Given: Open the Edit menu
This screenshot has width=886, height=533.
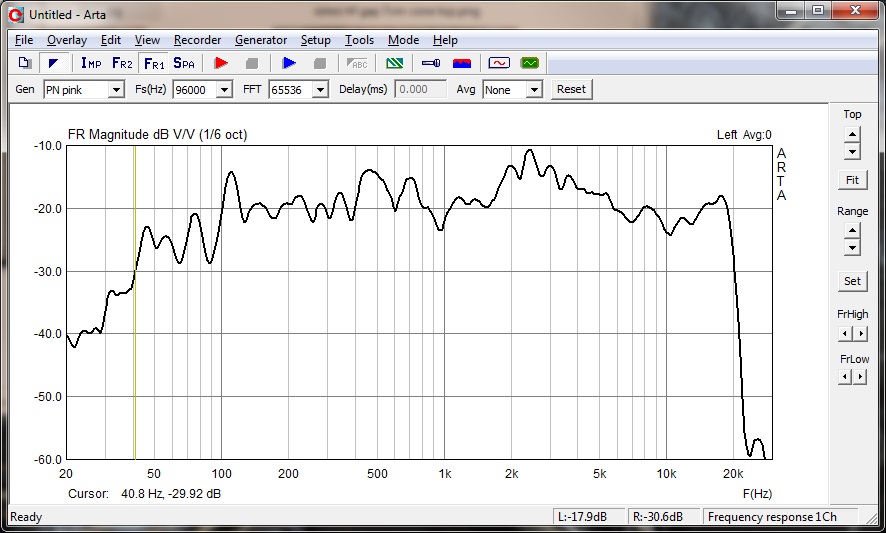Looking at the screenshot, I should [x=111, y=40].
